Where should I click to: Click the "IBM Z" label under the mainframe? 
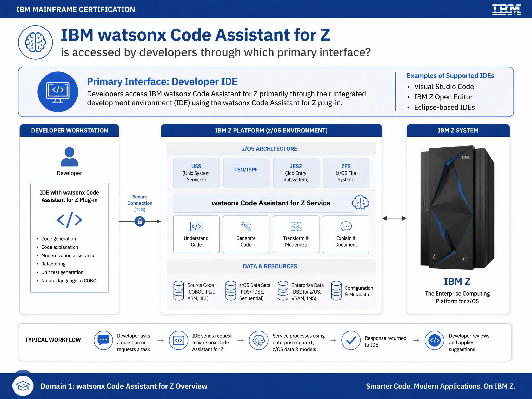tap(457, 281)
